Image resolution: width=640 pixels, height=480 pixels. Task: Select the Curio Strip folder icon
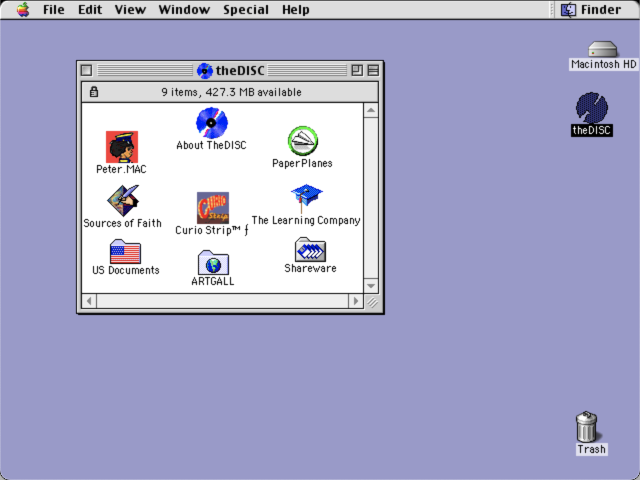[x=213, y=207]
